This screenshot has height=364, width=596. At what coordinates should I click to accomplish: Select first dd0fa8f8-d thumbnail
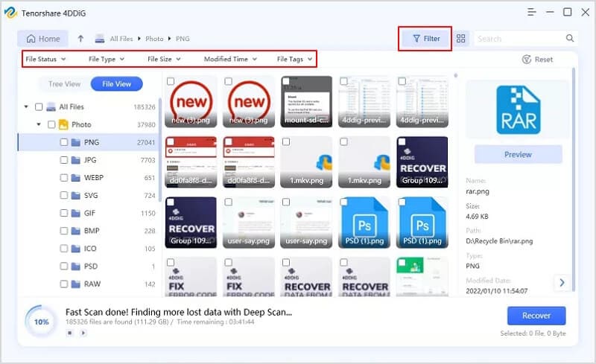tap(191, 162)
